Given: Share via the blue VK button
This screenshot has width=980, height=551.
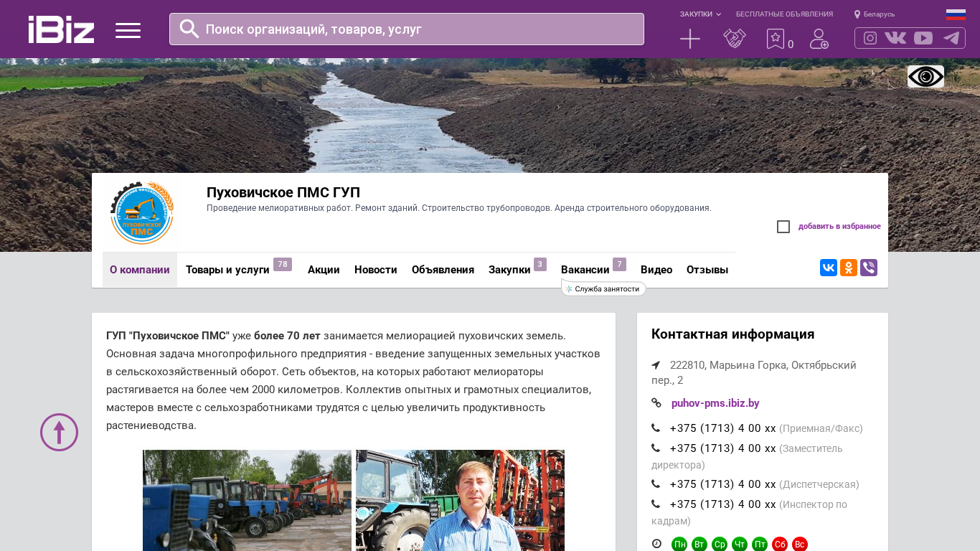Looking at the screenshot, I should (829, 268).
